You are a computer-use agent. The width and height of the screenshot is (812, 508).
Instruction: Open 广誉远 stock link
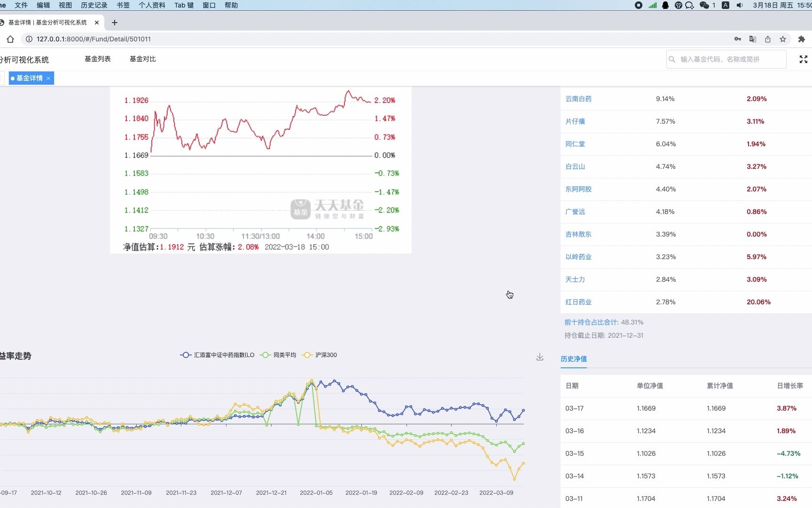coord(575,212)
